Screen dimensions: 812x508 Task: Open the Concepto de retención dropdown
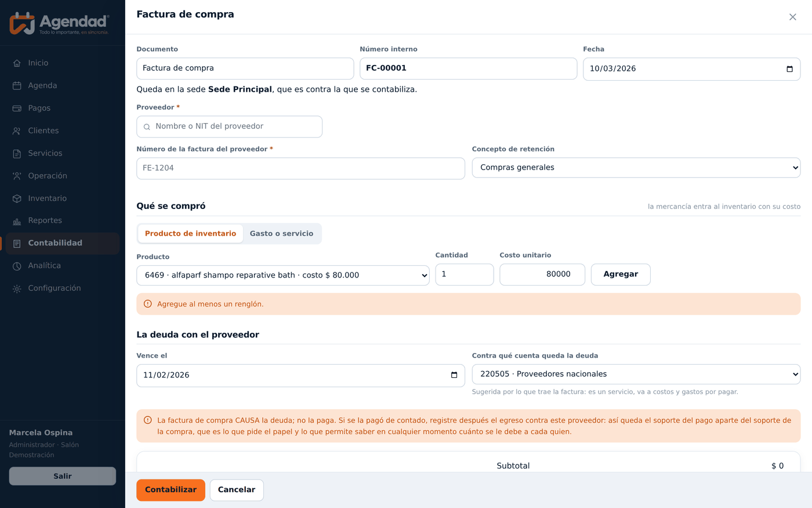[x=636, y=167]
